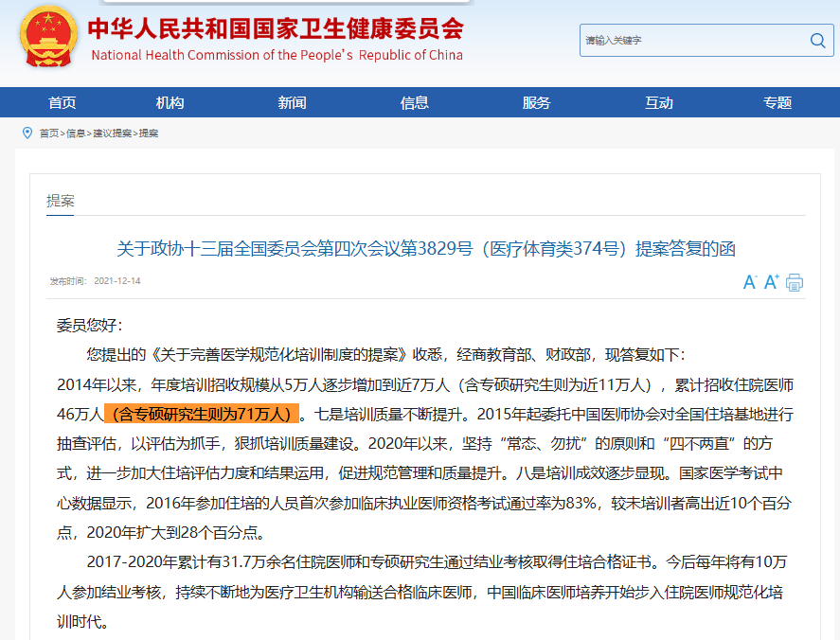The image size is (840, 640).
Task: Print the article using printer icon
Action: click(x=795, y=282)
